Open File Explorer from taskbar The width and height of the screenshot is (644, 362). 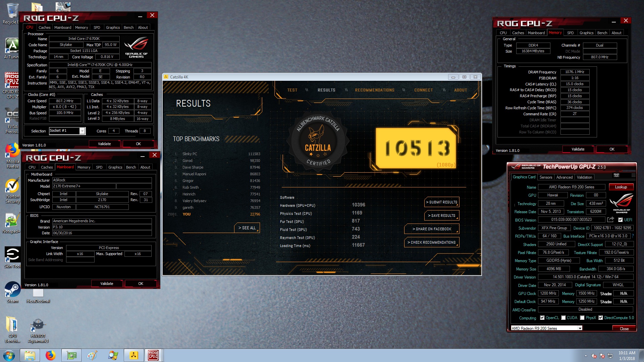tap(30, 355)
